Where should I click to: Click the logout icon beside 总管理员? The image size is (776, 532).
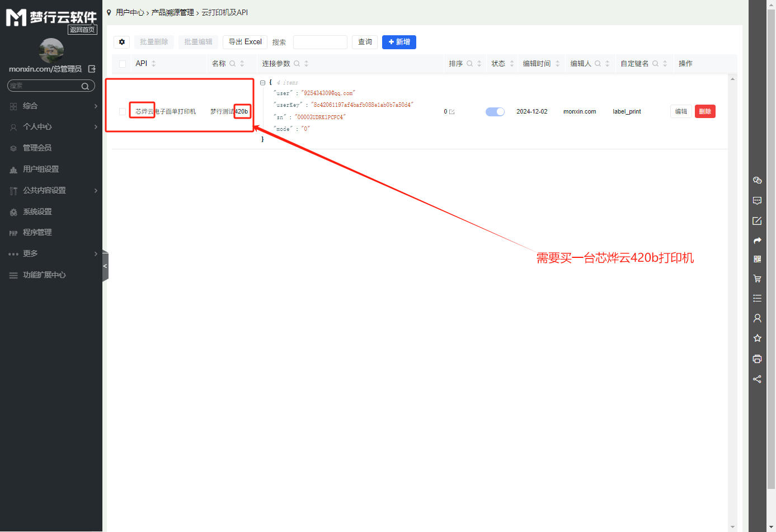click(x=92, y=69)
